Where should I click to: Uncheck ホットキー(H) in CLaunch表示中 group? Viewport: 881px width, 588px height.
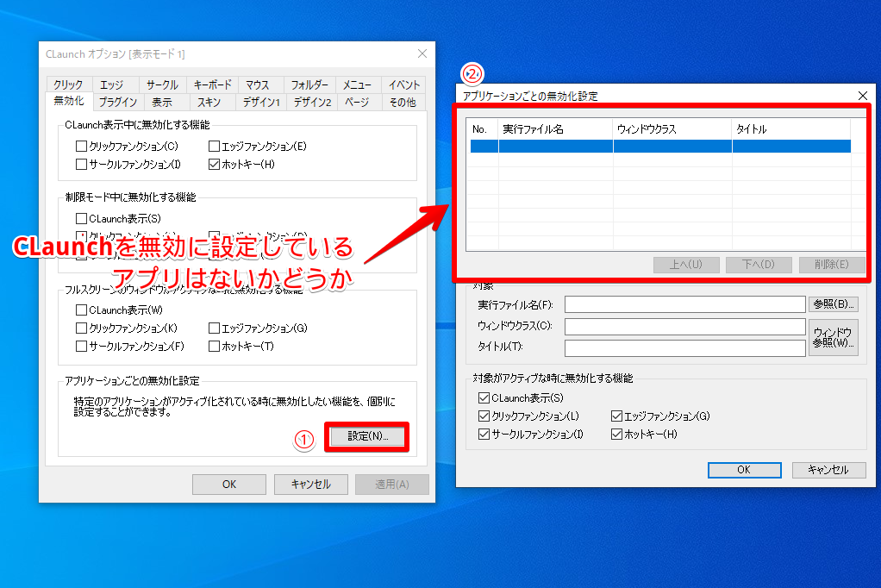(x=214, y=164)
